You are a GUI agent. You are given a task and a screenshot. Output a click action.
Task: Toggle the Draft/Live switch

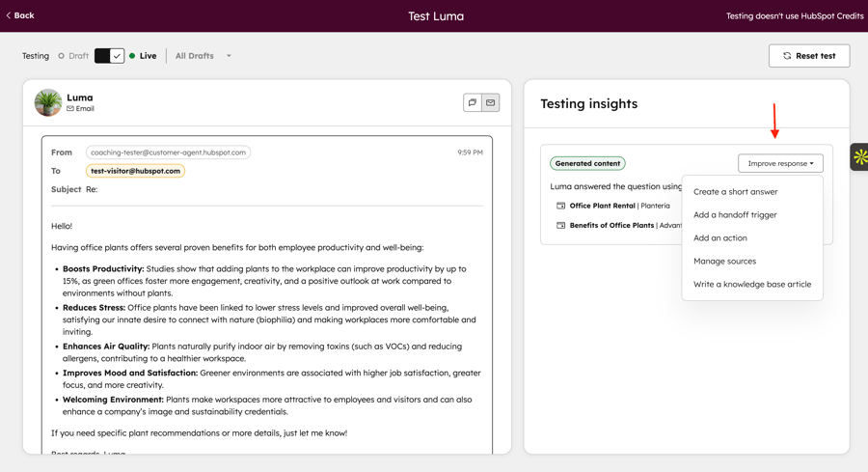tap(109, 56)
